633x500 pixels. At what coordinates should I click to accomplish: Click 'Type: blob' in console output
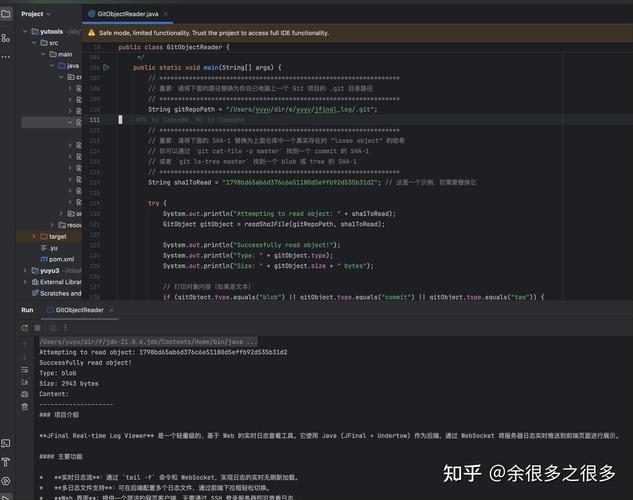coord(58,373)
